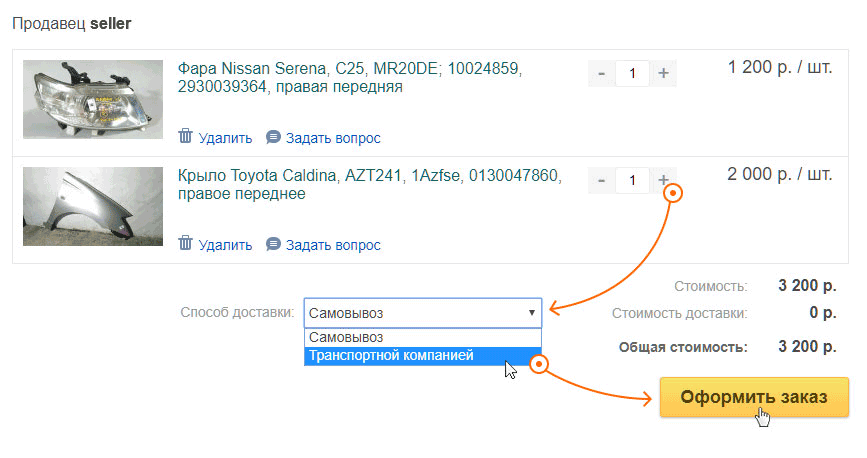867x458 pixels.
Task: Click the speech bubble icon in the fender row
Action: (x=273, y=244)
